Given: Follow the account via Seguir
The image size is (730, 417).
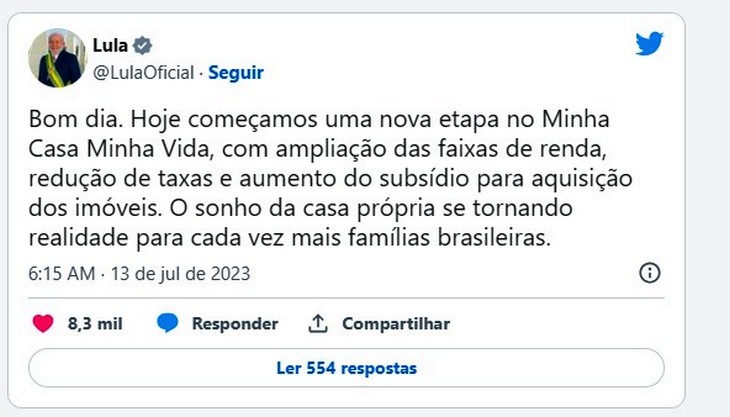Looking at the screenshot, I should point(236,73).
